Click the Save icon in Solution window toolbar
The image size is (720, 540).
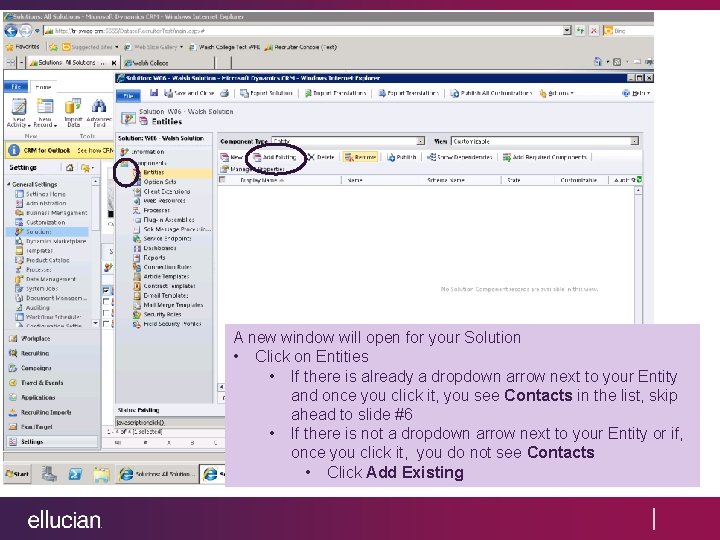(x=154, y=93)
